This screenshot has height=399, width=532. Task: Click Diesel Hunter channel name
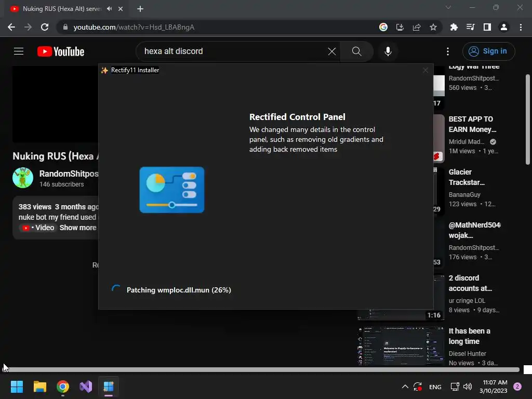tap(468, 353)
